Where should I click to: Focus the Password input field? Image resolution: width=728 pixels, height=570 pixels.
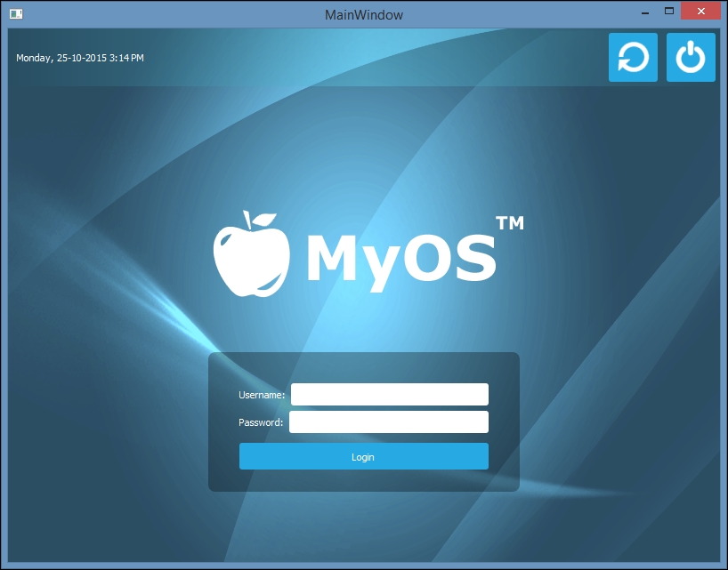pyautogui.click(x=389, y=421)
